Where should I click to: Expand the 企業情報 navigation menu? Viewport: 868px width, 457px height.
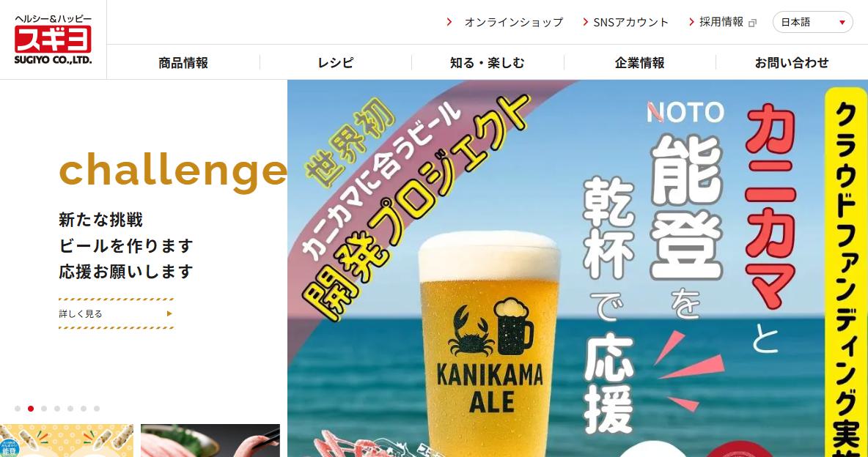point(639,62)
